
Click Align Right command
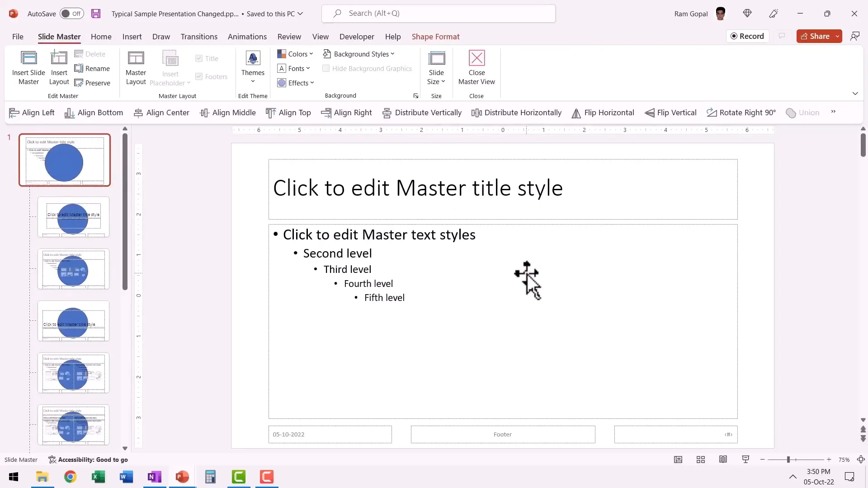coord(347,113)
